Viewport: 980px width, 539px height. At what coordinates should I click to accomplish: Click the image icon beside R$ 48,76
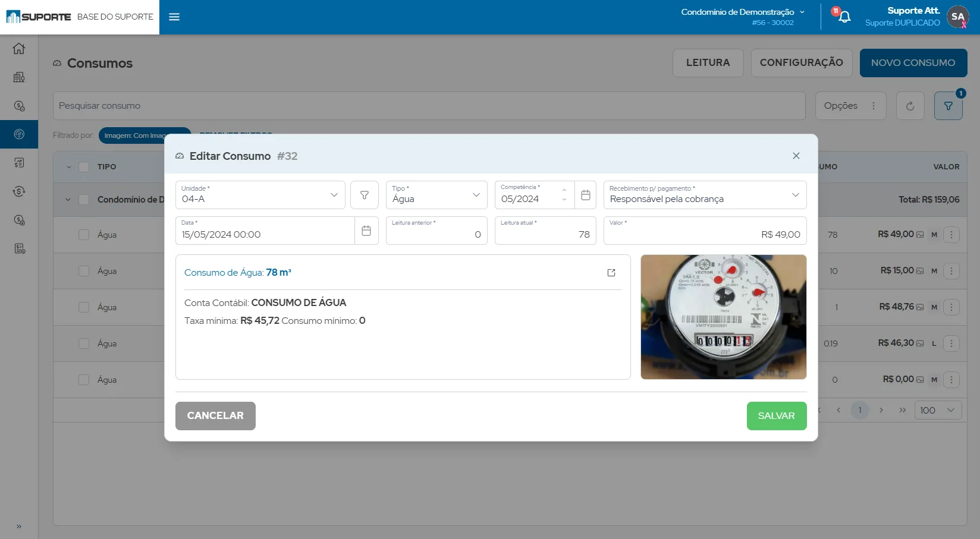pos(920,307)
